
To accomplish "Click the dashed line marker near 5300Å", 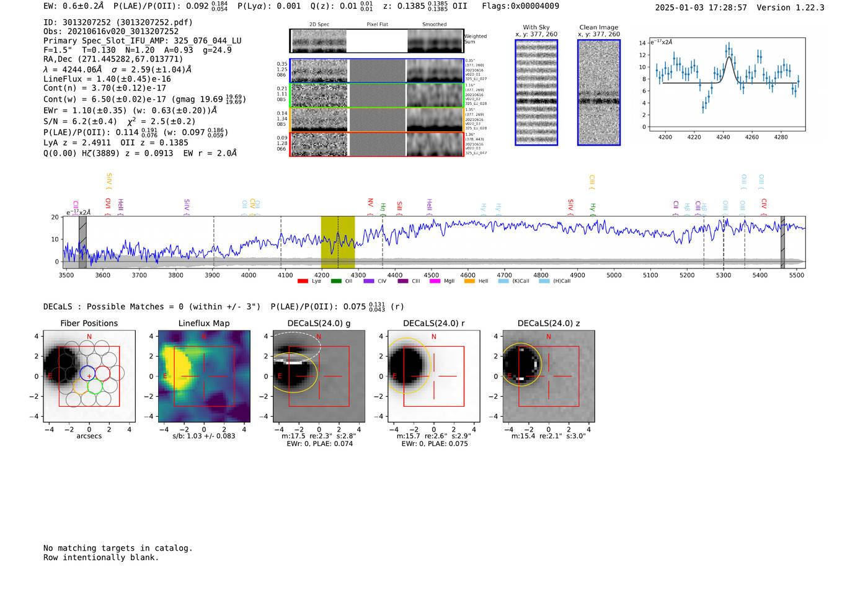I will click(724, 242).
